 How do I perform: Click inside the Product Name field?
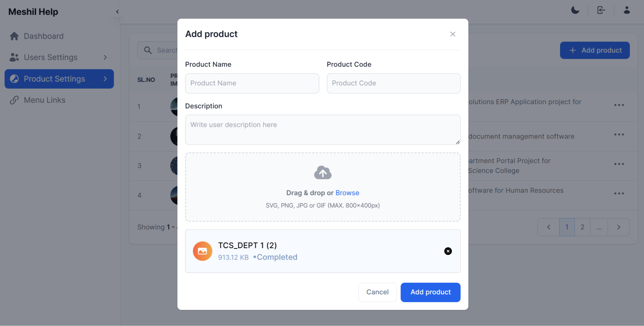point(252,83)
